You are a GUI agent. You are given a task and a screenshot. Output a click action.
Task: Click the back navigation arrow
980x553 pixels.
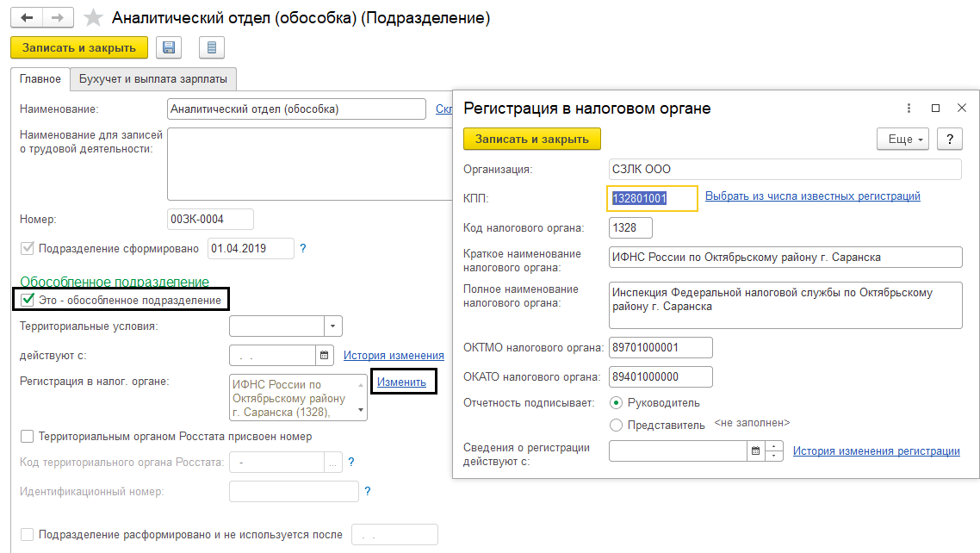(x=28, y=18)
